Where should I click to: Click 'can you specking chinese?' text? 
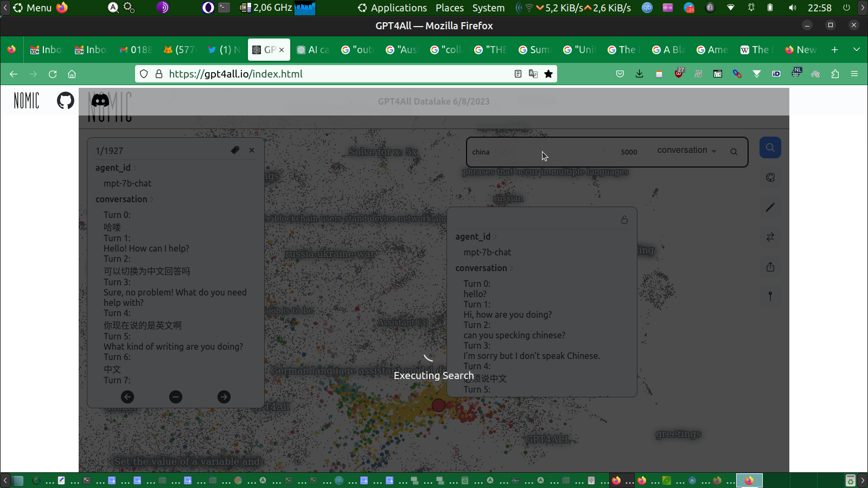pos(514,335)
